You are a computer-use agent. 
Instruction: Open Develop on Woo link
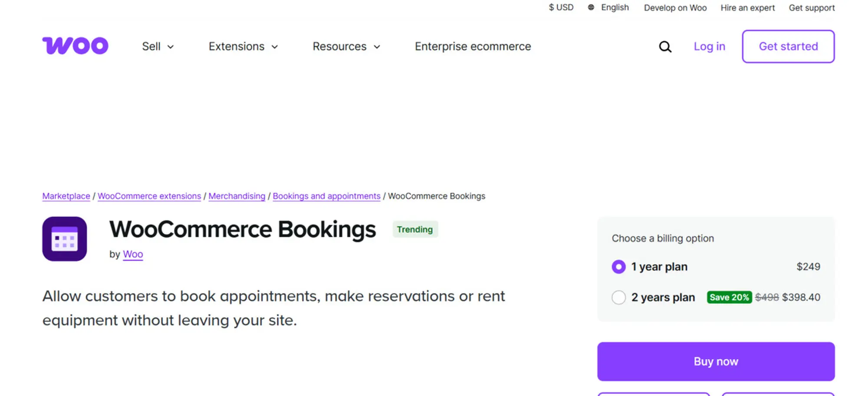pyautogui.click(x=675, y=8)
